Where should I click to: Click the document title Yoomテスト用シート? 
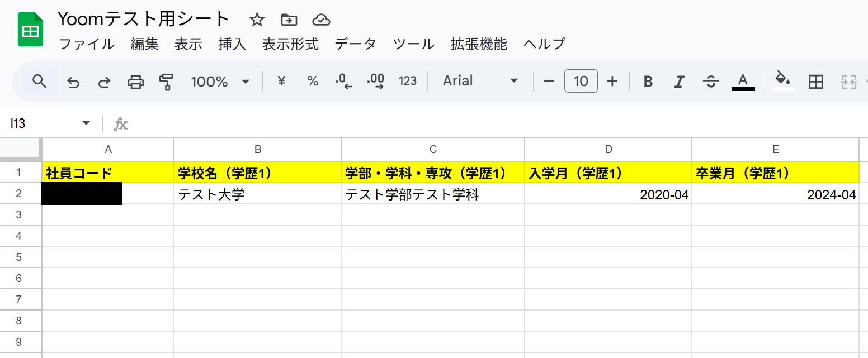(144, 19)
